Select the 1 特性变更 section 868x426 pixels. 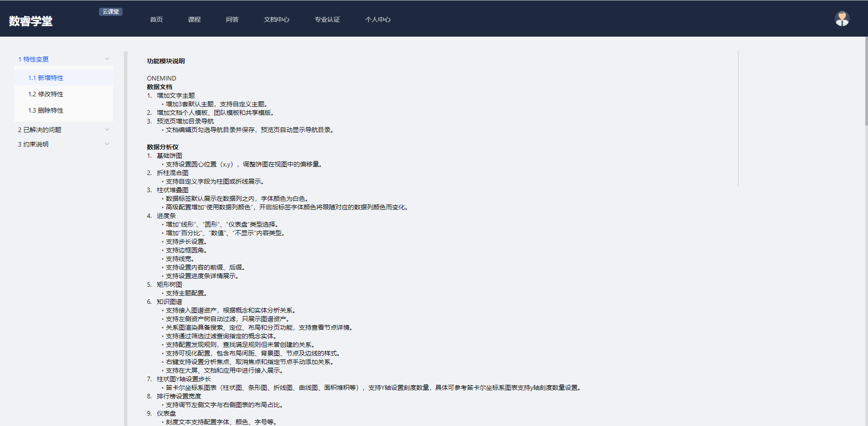pyautogui.click(x=33, y=59)
